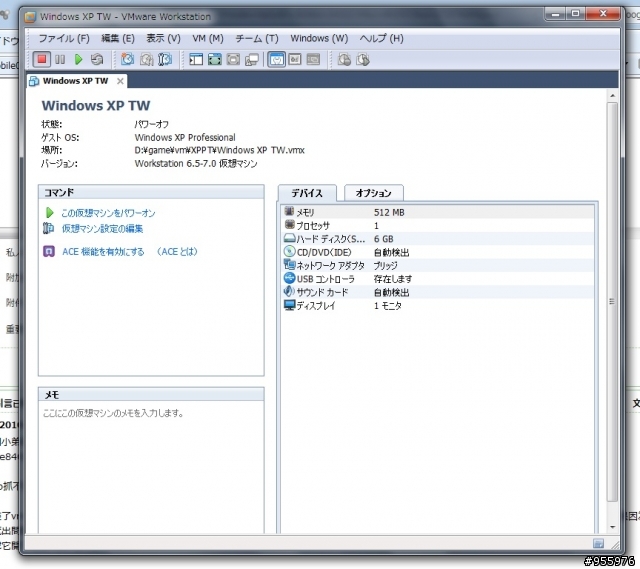This screenshot has height=569, width=640.
Task: Open the 表示 (V) menu
Action: pos(163,38)
